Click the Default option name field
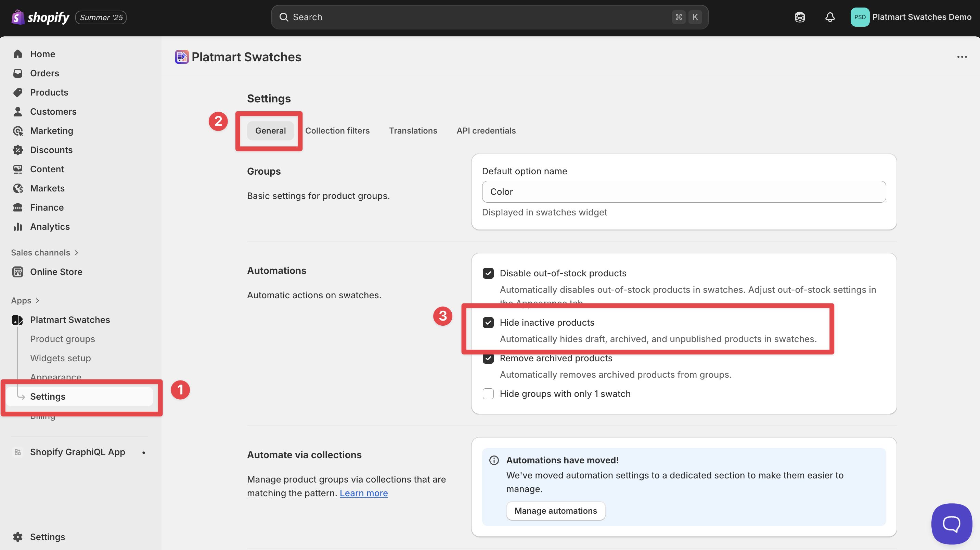Image resolution: width=980 pixels, height=550 pixels. point(684,192)
